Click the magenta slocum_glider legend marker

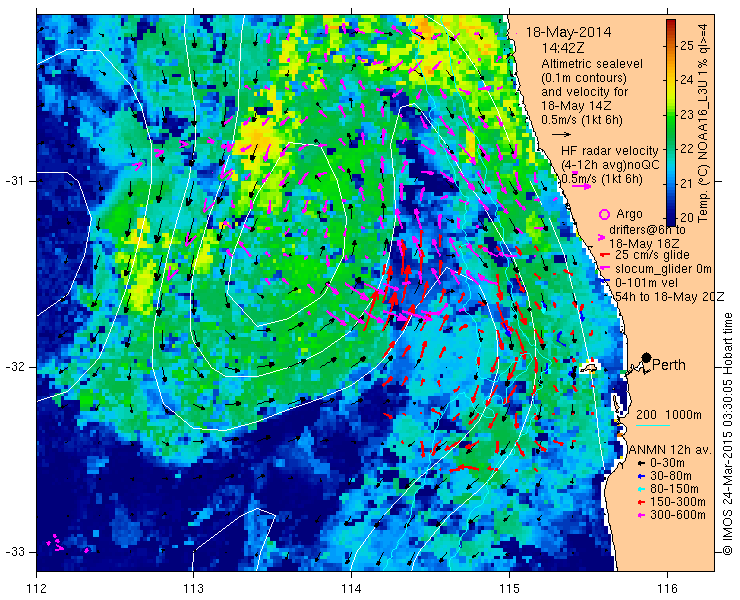605,269
